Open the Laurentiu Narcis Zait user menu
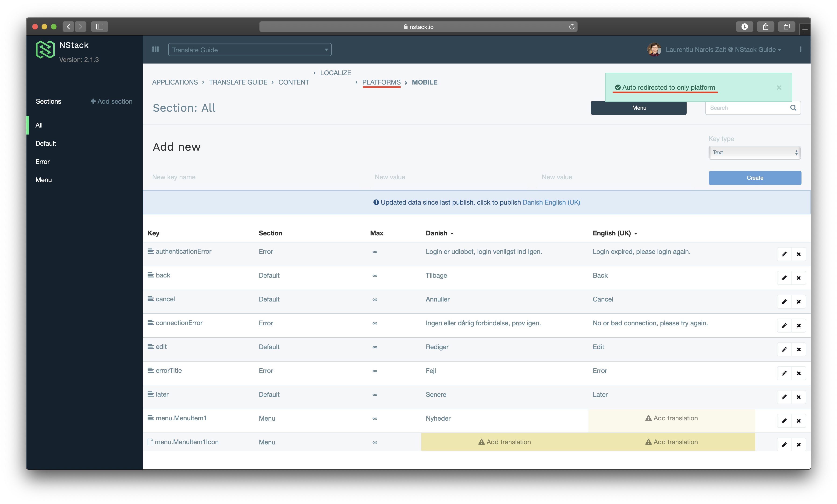The width and height of the screenshot is (837, 504). [x=723, y=50]
